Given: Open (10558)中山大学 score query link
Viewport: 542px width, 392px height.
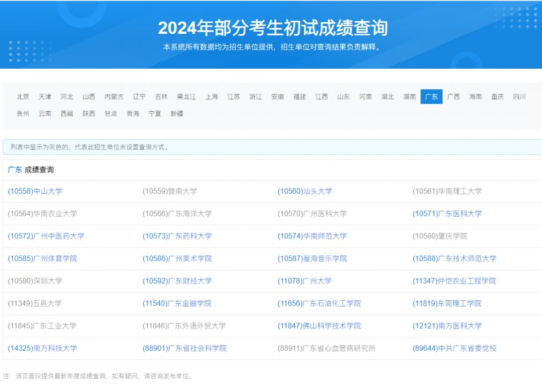Looking at the screenshot, I should coord(35,191).
